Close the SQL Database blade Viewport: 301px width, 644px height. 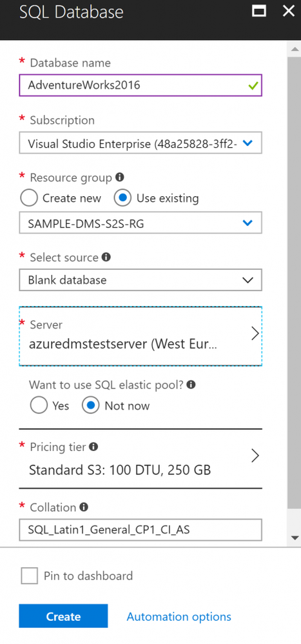coord(289,11)
